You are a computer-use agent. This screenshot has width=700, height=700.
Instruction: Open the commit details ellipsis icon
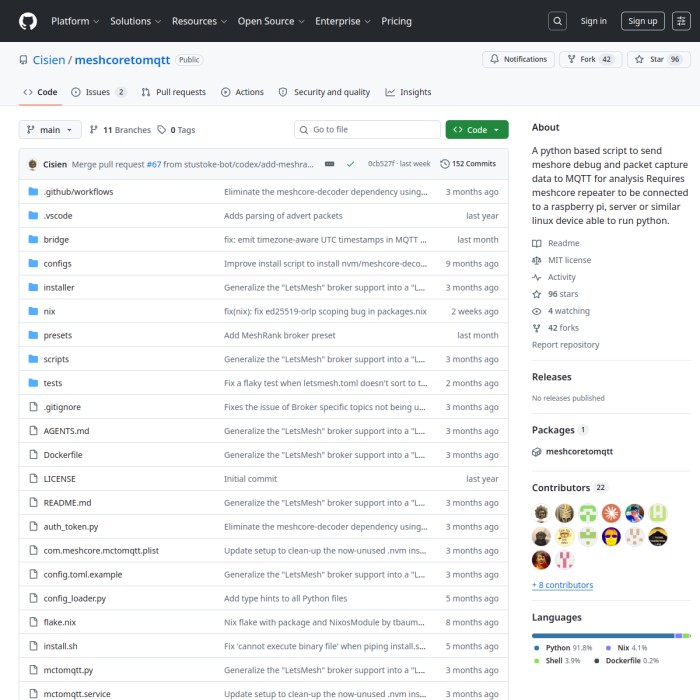[329, 164]
